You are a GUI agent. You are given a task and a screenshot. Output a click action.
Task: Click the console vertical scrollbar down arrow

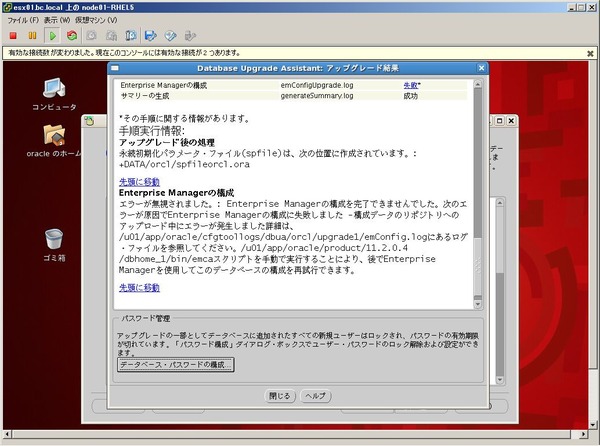click(x=593, y=425)
